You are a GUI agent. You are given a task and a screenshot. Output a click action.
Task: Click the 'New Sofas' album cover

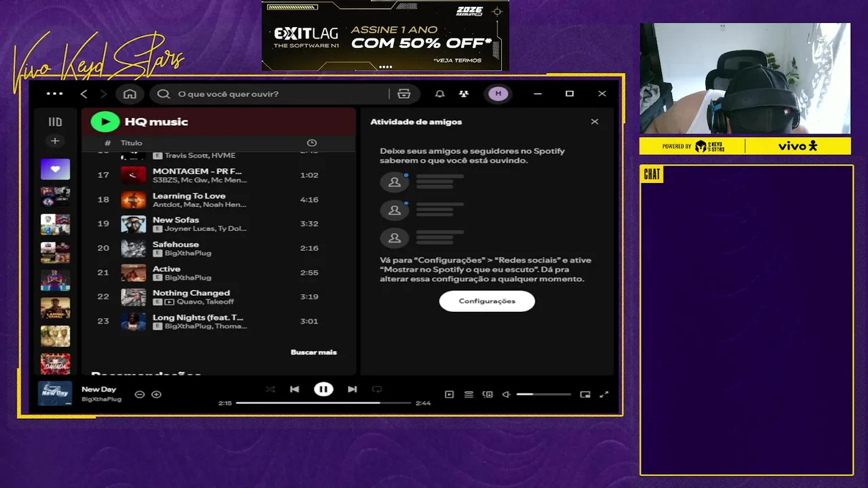(134, 224)
